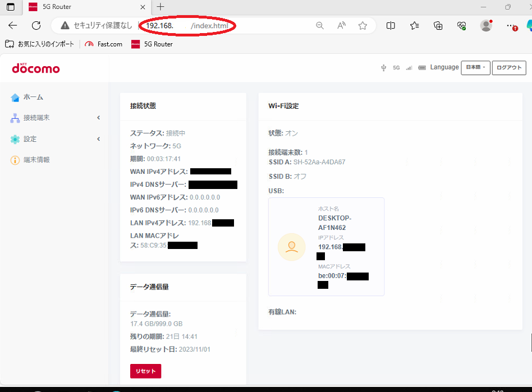Screen dimensions: 532x392
Task: Open the split screen icon
Action: click(x=391, y=26)
